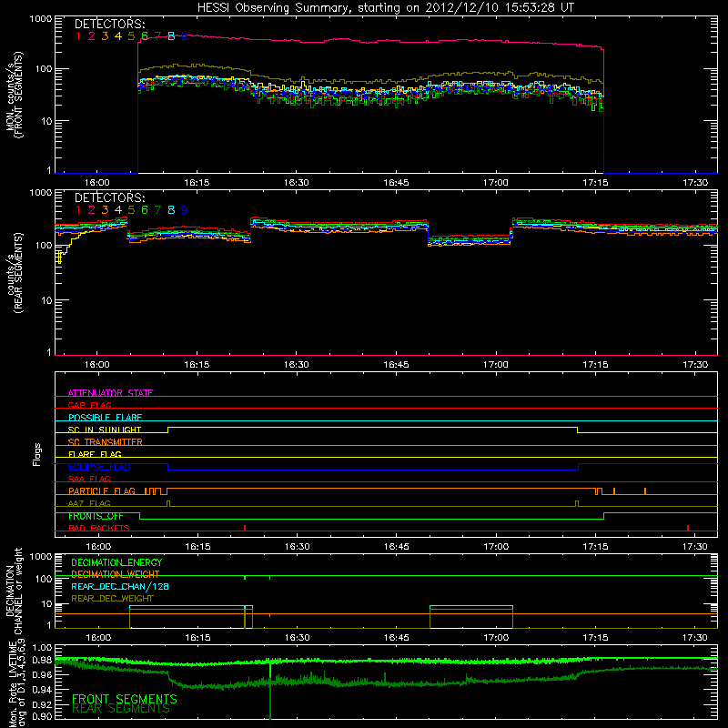Click the SC_TRANSMITTER flag label
Screen dimensions: 728x728
tap(106, 442)
